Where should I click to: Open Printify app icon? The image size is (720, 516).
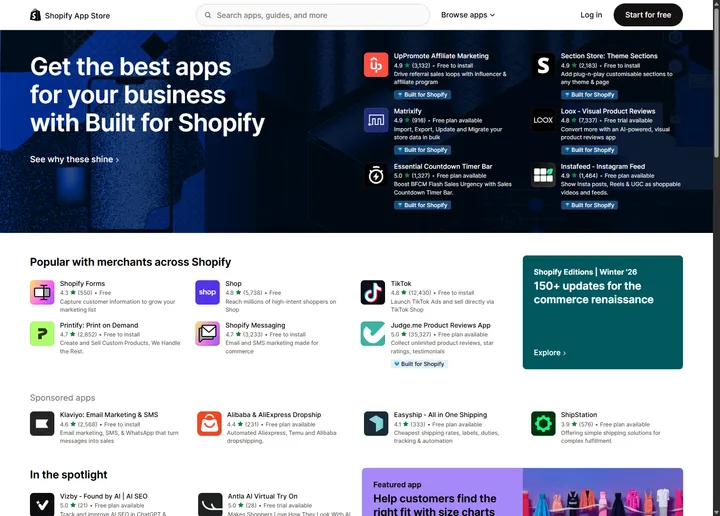tap(42, 334)
